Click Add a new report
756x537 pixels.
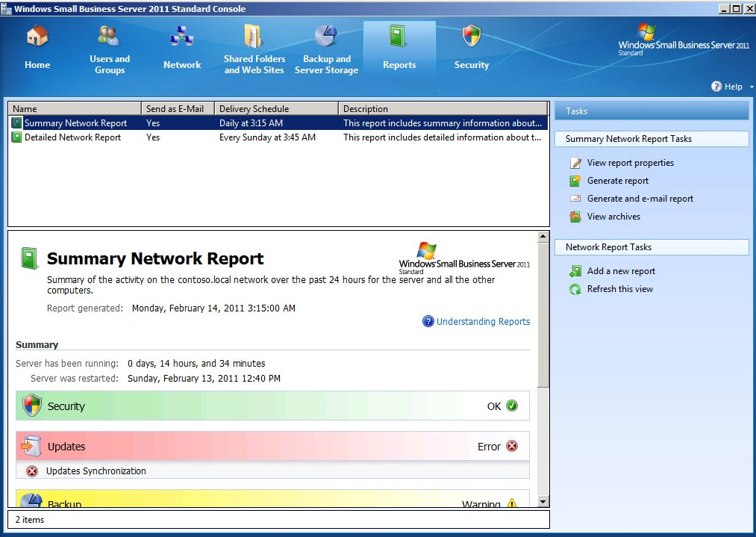(621, 271)
